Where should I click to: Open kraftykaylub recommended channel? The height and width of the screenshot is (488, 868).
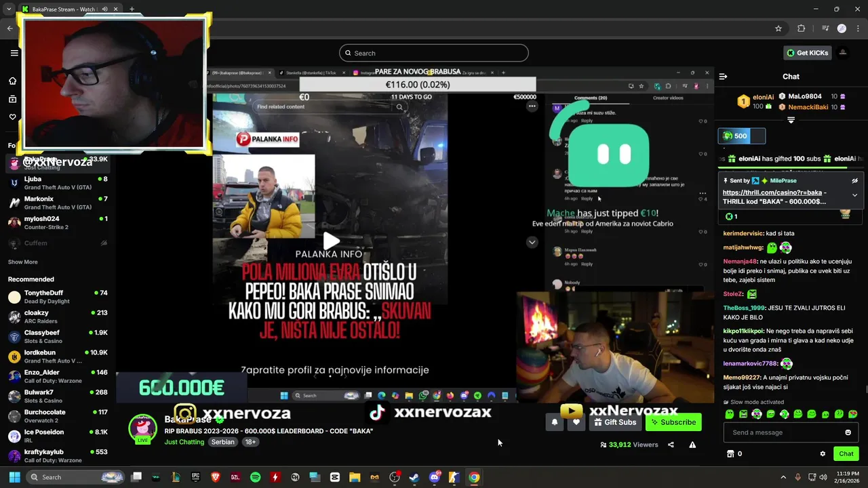pos(58,455)
